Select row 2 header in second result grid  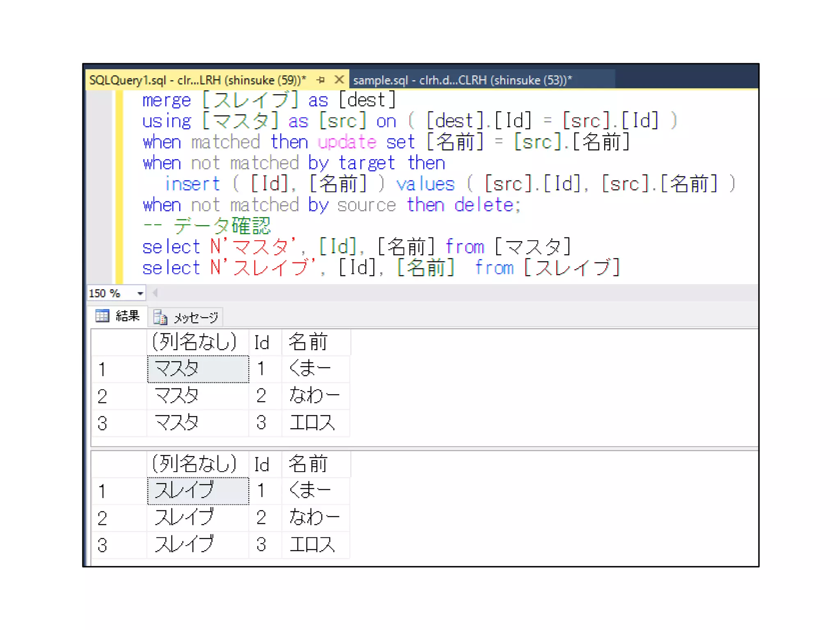click(x=103, y=518)
